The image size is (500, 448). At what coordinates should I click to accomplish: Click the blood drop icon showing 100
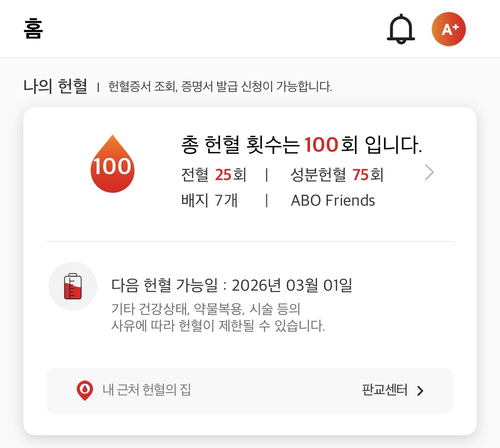click(112, 164)
